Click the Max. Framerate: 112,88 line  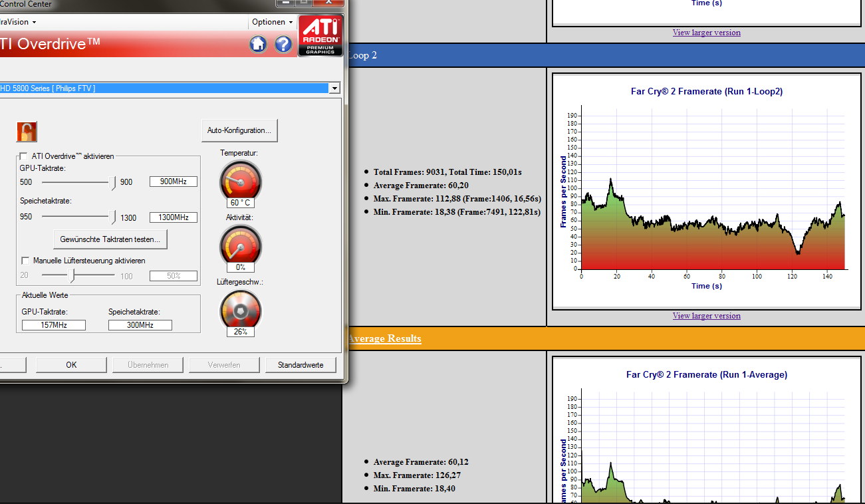457,199
